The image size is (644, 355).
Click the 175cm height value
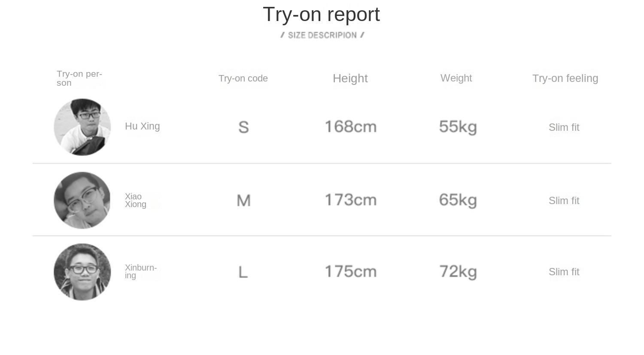(350, 272)
